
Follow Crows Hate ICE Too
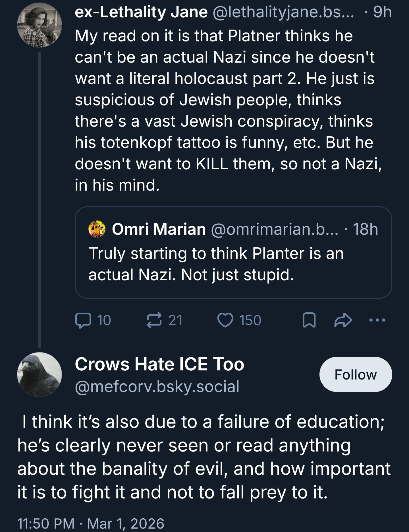(356, 374)
